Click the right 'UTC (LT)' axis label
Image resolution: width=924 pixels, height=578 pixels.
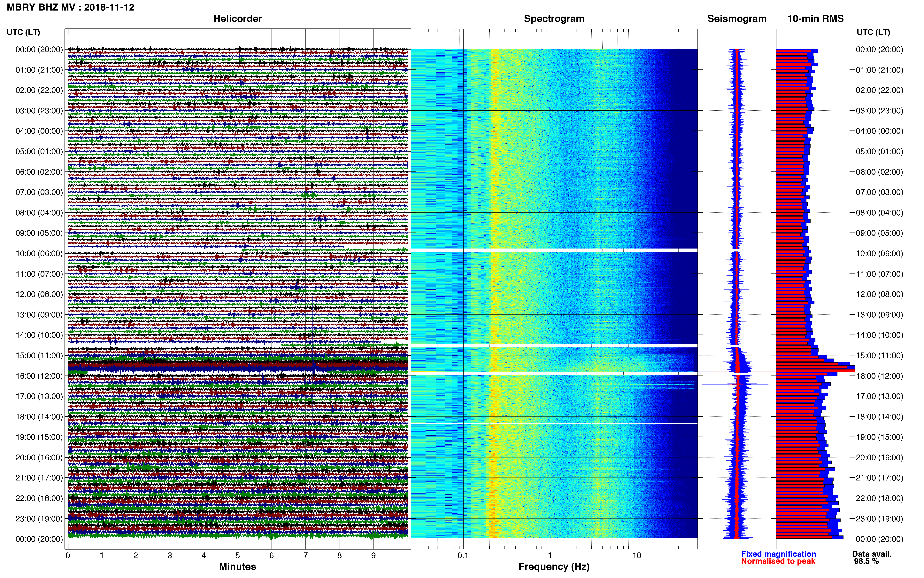[x=873, y=32]
